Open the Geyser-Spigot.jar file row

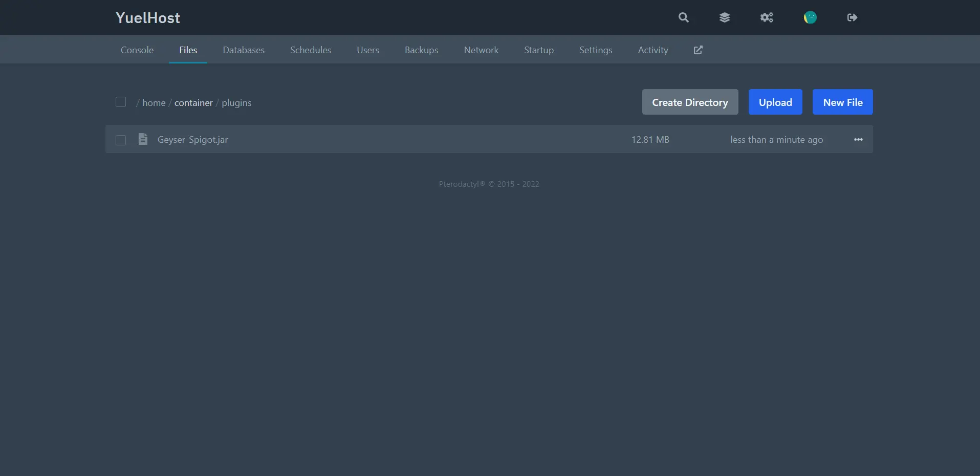point(193,140)
